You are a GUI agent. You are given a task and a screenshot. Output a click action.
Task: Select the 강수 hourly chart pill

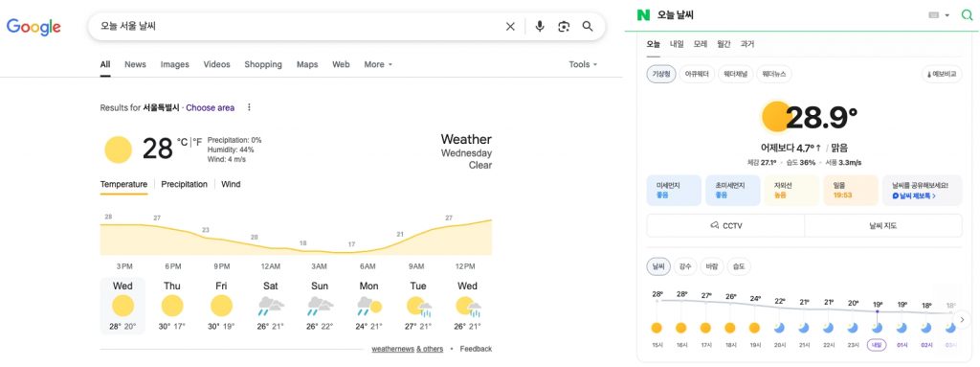click(685, 266)
